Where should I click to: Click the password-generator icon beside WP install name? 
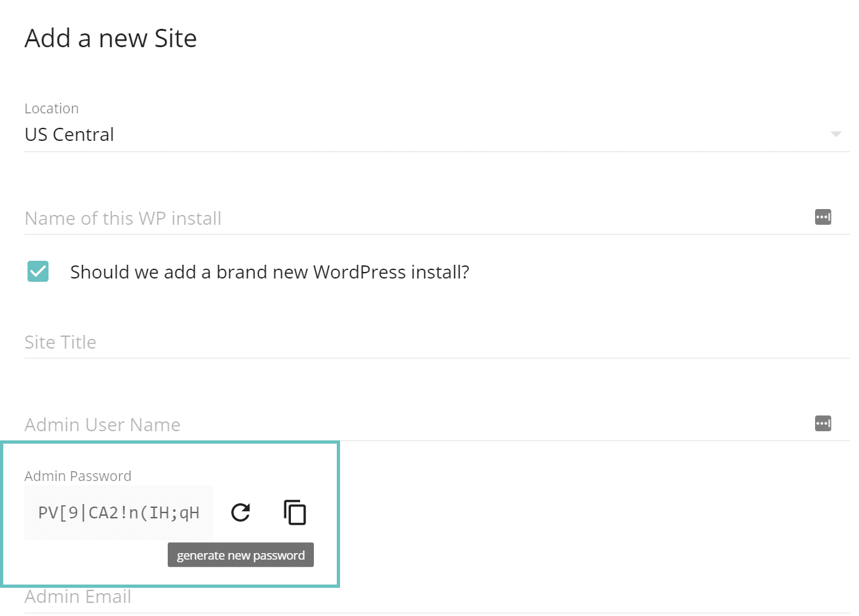(x=823, y=216)
